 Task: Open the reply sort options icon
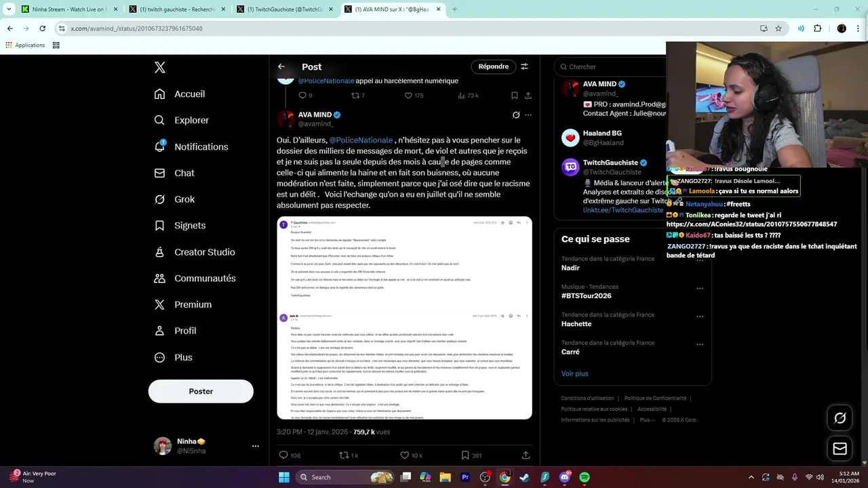point(524,66)
